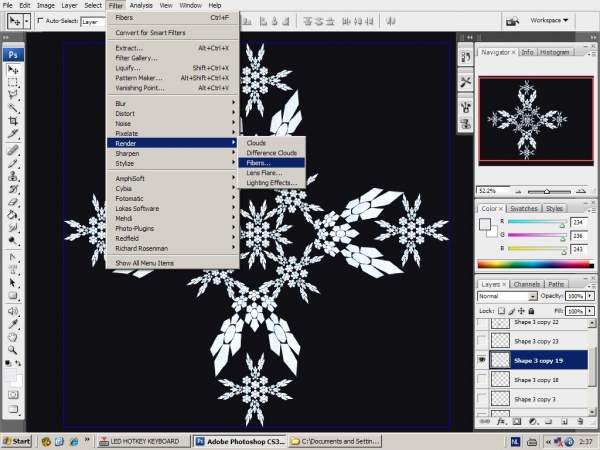The image size is (600, 450).
Task: Choose Lens Flare in Render submenu
Action: (271, 173)
